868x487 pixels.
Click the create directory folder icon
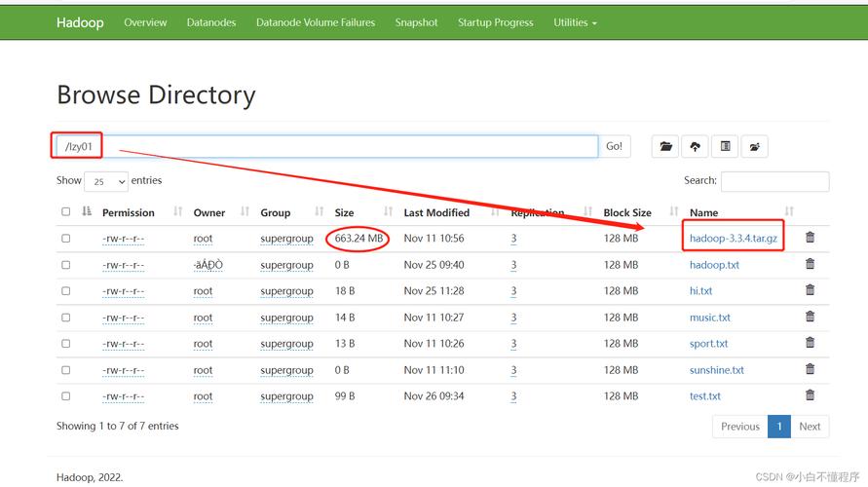pos(665,146)
